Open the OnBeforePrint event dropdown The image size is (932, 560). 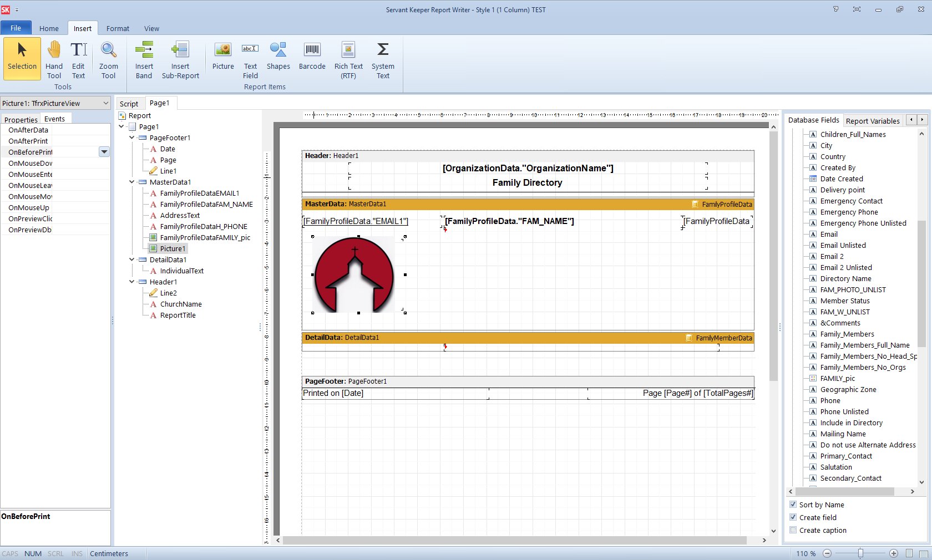click(x=104, y=152)
